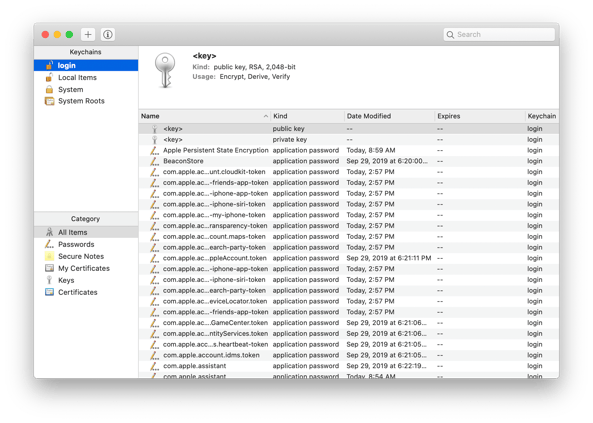Click the Search field
The height and width of the screenshot is (423, 593).
499,34
